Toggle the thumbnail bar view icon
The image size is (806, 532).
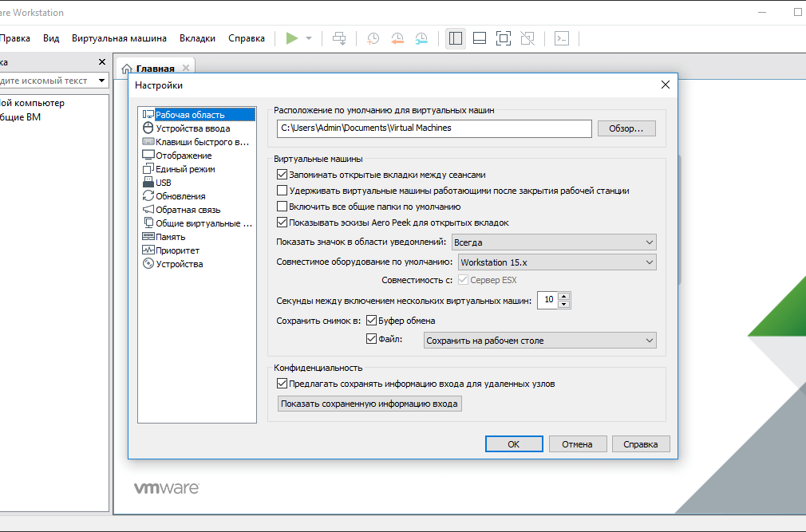click(480, 38)
